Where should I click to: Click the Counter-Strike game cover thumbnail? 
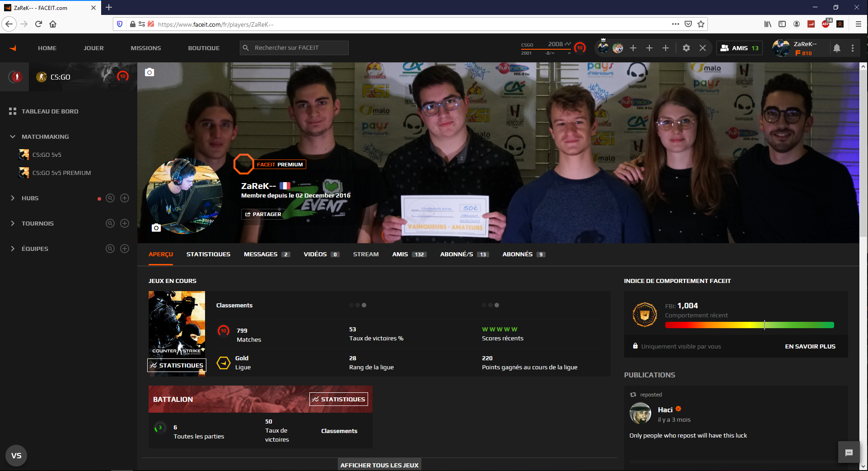point(177,325)
